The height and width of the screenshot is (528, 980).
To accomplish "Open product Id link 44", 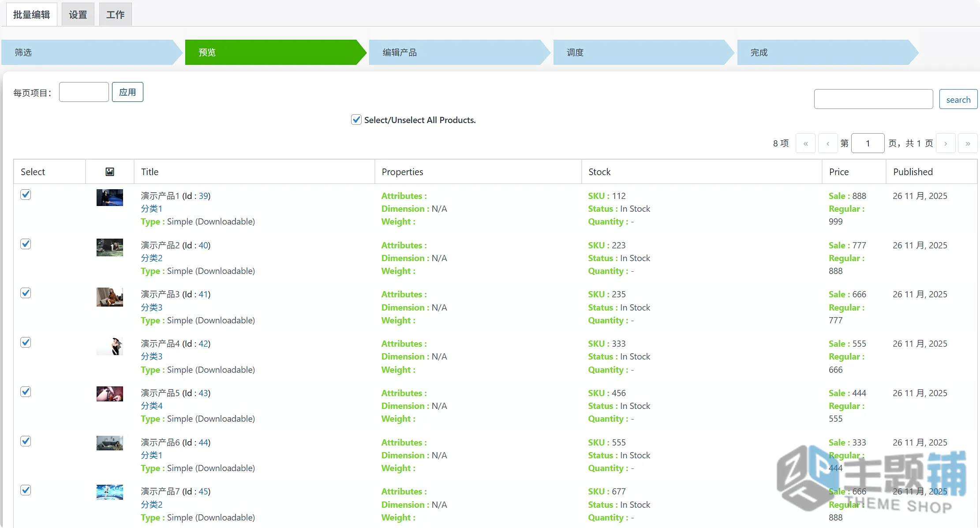I will [203, 442].
